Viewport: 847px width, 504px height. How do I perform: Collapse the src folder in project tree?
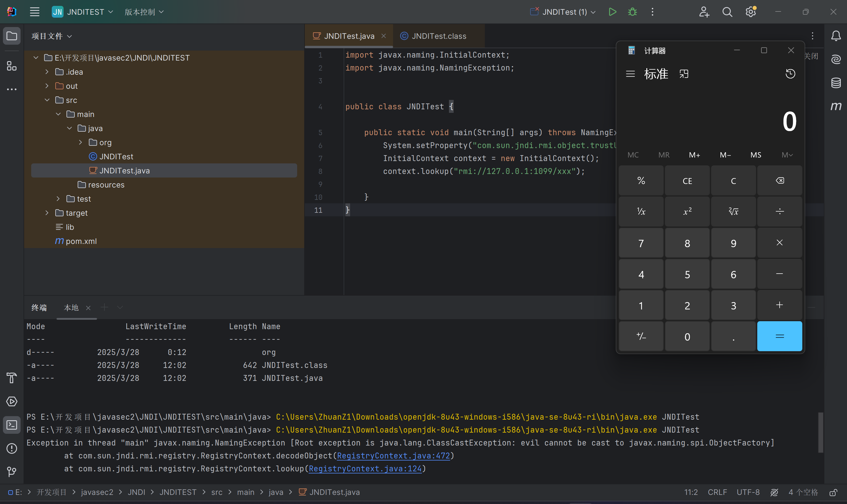47,100
